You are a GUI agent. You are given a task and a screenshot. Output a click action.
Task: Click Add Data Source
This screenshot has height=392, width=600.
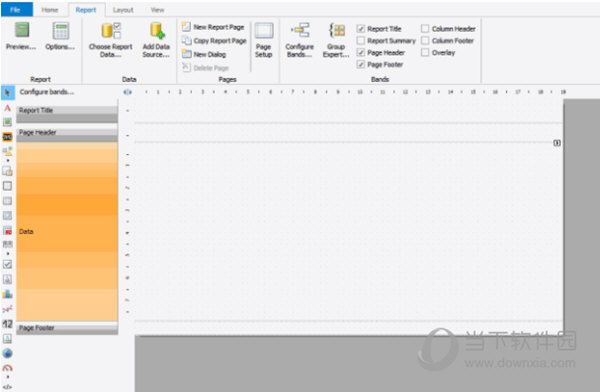156,40
